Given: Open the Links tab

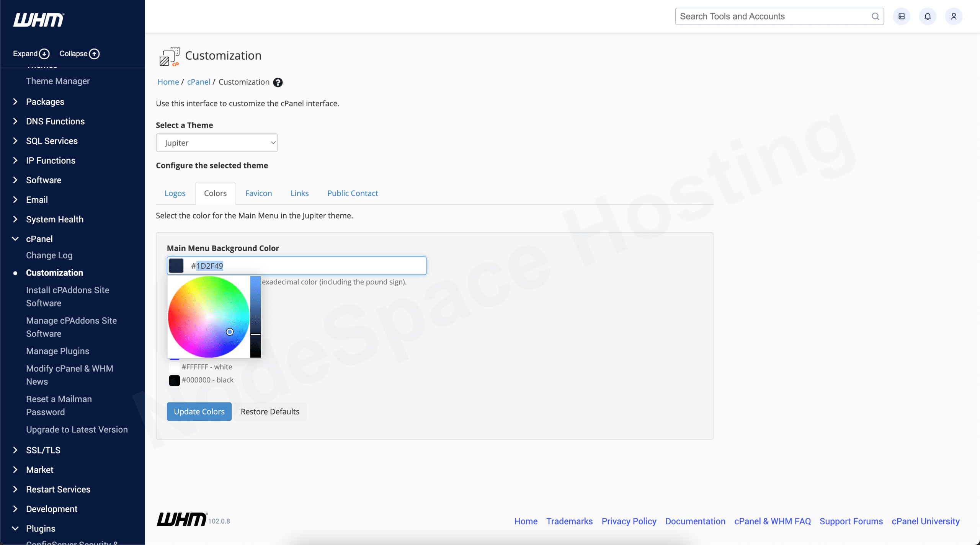Looking at the screenshot, I should click(x=299, y=193).
